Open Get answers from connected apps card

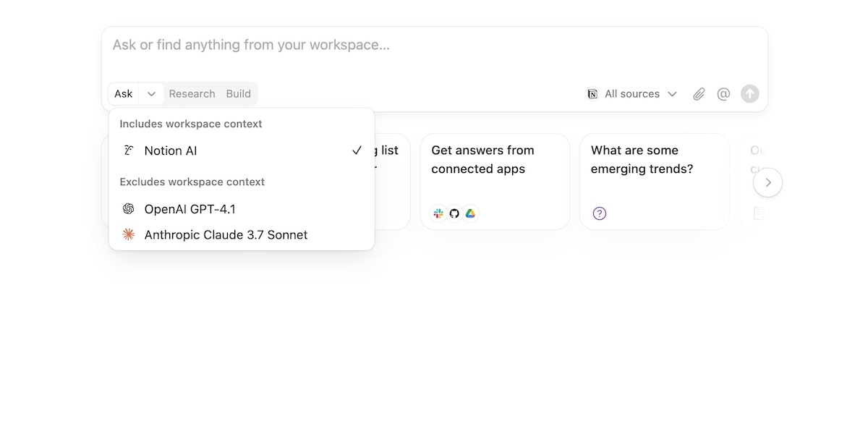495,182
